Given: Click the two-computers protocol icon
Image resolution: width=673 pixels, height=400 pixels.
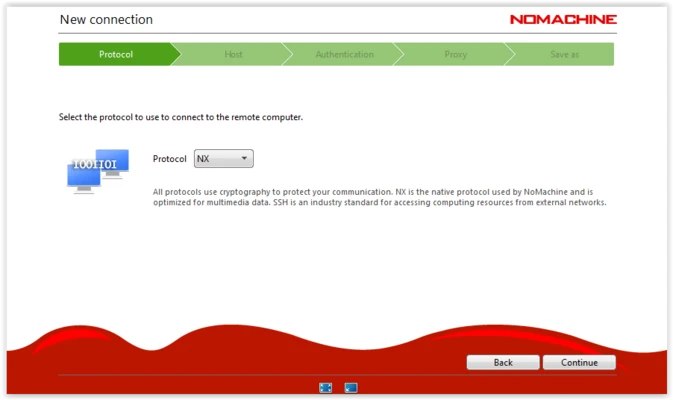Looking at the screenshot, I should pos(98,171).
